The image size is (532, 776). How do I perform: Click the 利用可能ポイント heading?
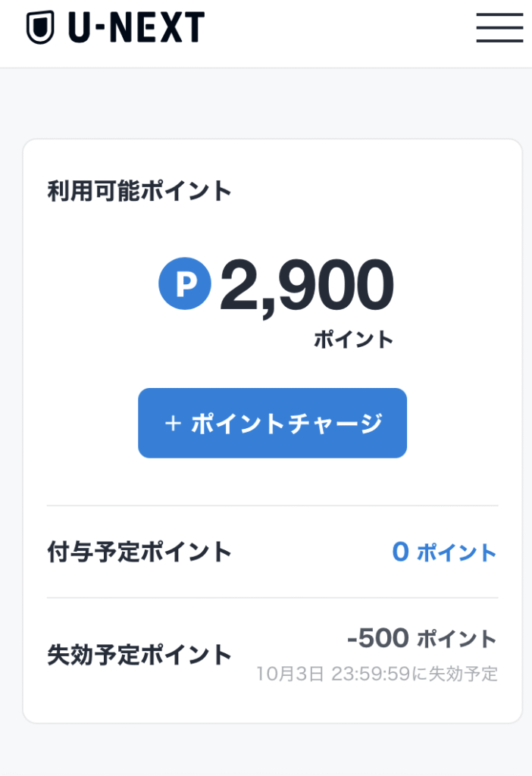[x=139, y=191]
